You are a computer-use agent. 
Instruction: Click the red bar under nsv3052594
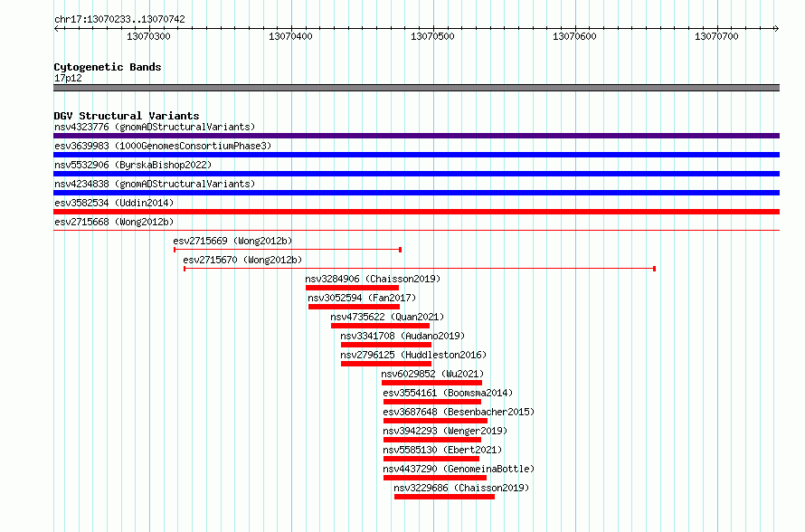[354, 307]
